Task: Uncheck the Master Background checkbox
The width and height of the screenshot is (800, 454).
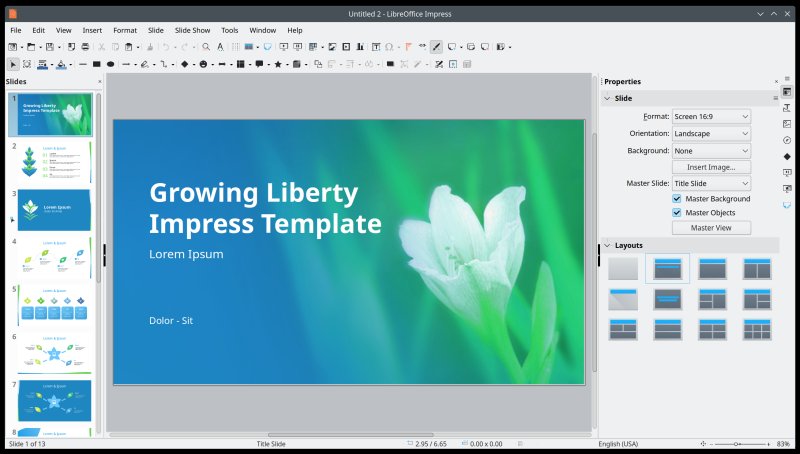Action: (677, 199)
